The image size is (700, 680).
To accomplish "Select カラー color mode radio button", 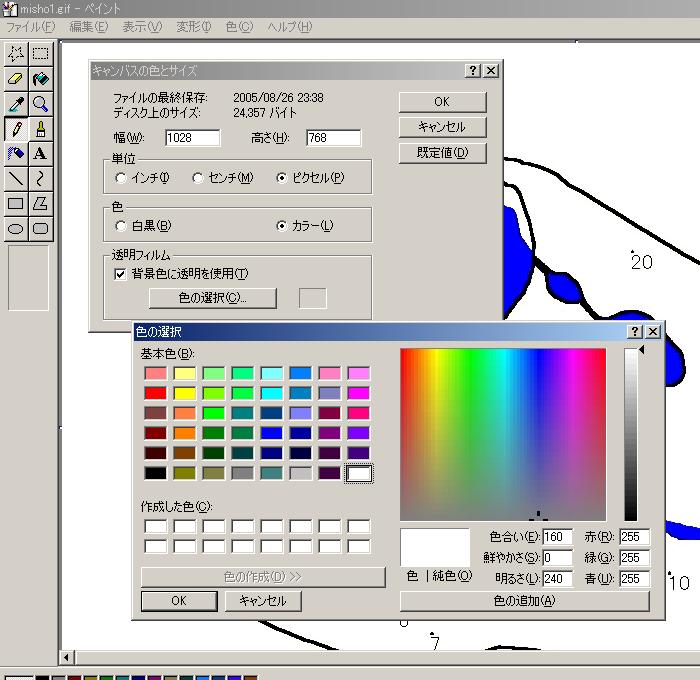I will coord(282,226).
